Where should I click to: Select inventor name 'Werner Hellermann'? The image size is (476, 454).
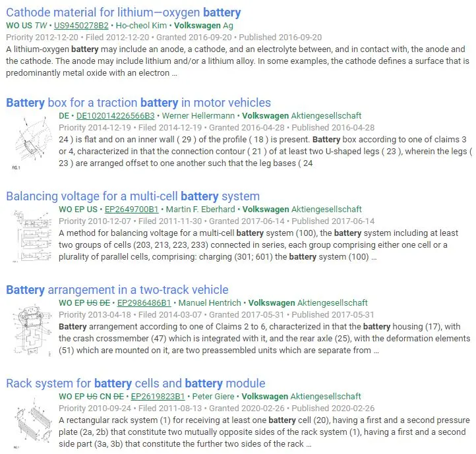click(198, 115)
